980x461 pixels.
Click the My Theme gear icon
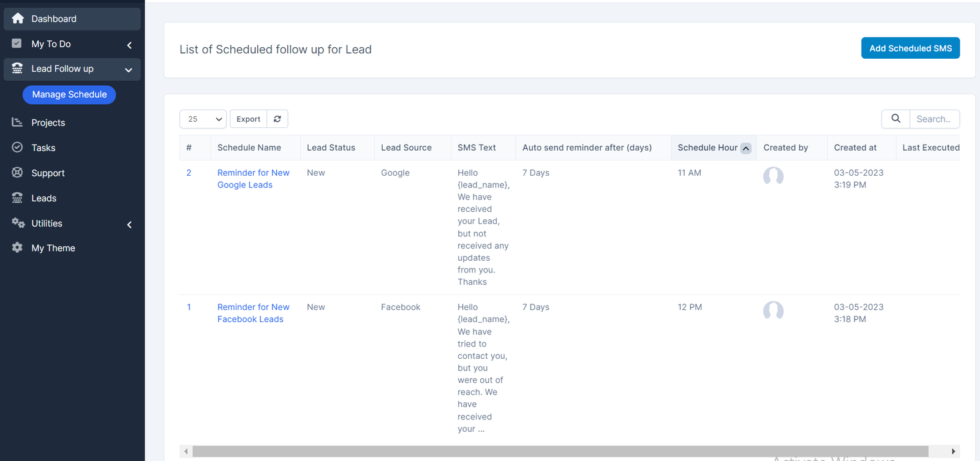tap(17, 247)
